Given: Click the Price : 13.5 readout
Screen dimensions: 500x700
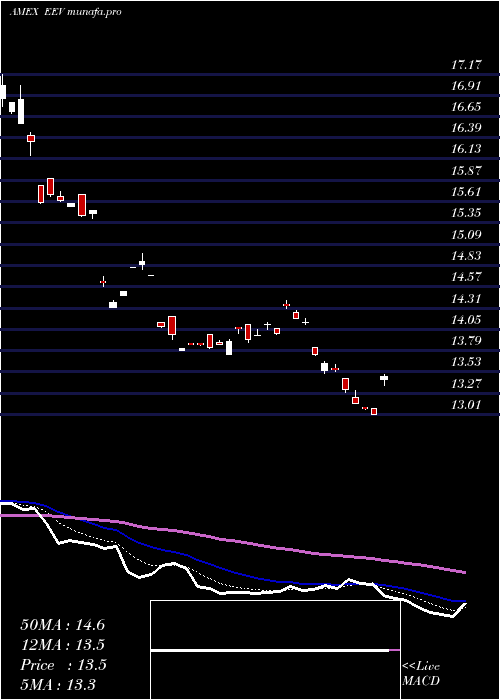Looking at the screenshot, I should coord(63,665).
